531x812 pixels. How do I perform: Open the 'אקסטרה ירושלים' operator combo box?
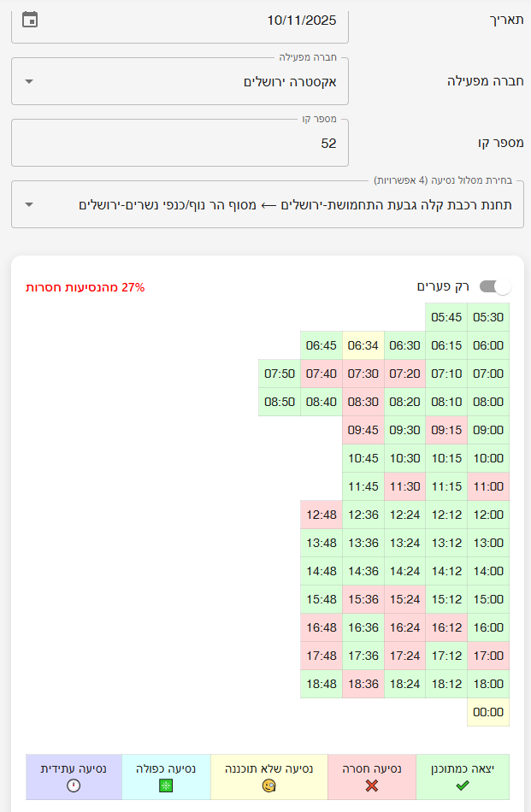[x=180, y=82]
